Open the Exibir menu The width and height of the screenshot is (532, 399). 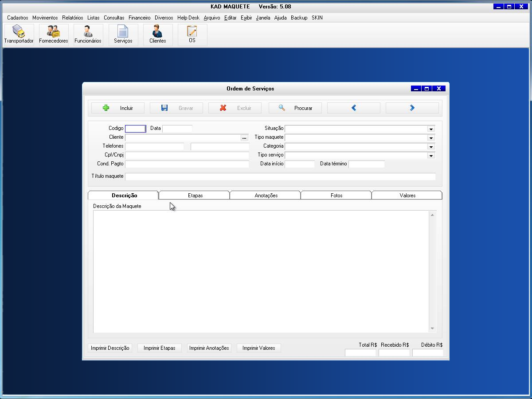click(246, 18)
